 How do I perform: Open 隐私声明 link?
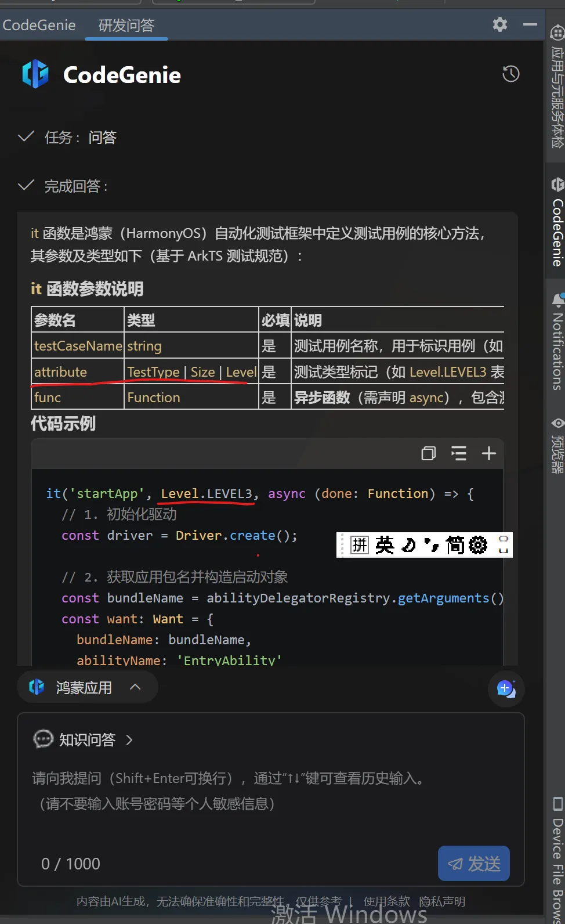(442, 901)
